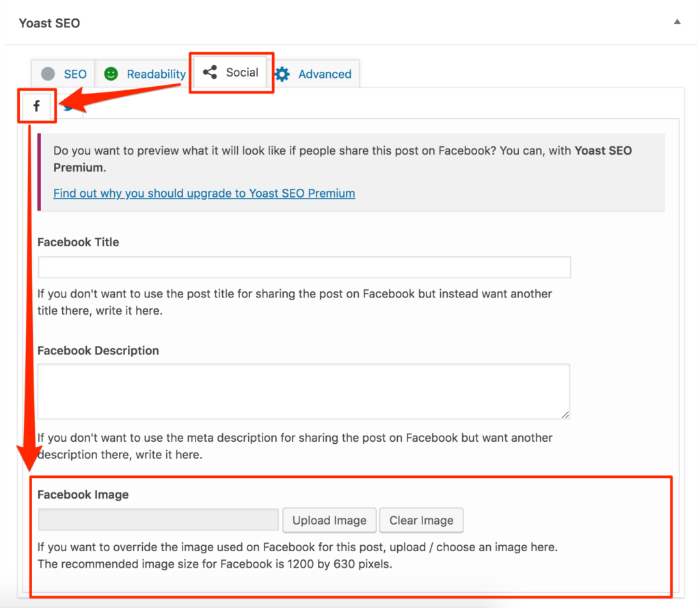
Task: Click the Yoast SEO panel heading
Action: 49,23
